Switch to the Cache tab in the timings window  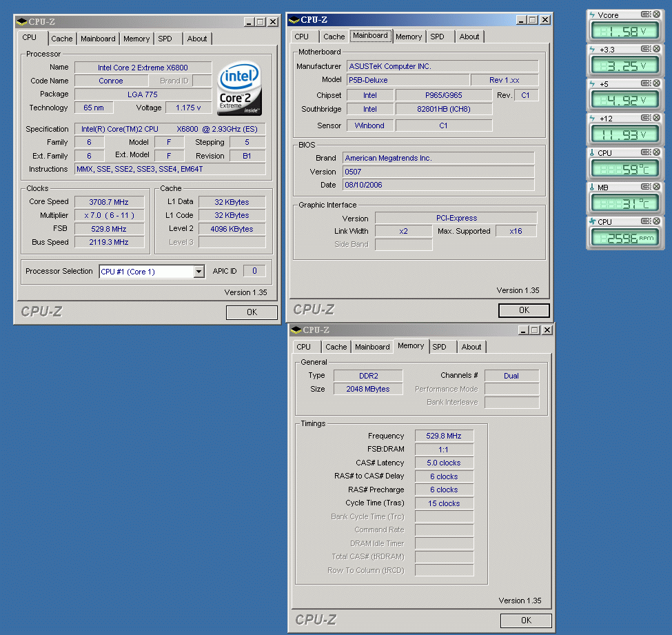pyautogui.click(x=336, y=347)
